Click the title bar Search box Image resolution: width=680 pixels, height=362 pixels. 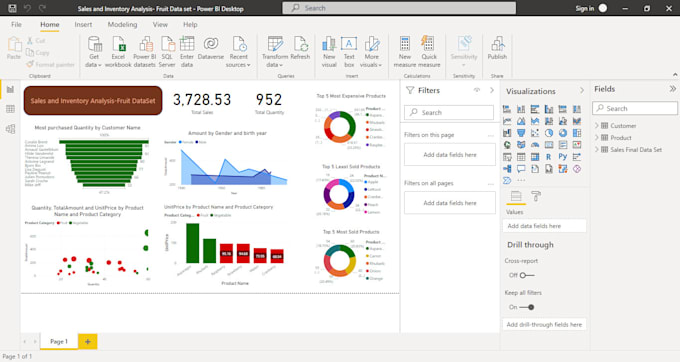(399, 8)
